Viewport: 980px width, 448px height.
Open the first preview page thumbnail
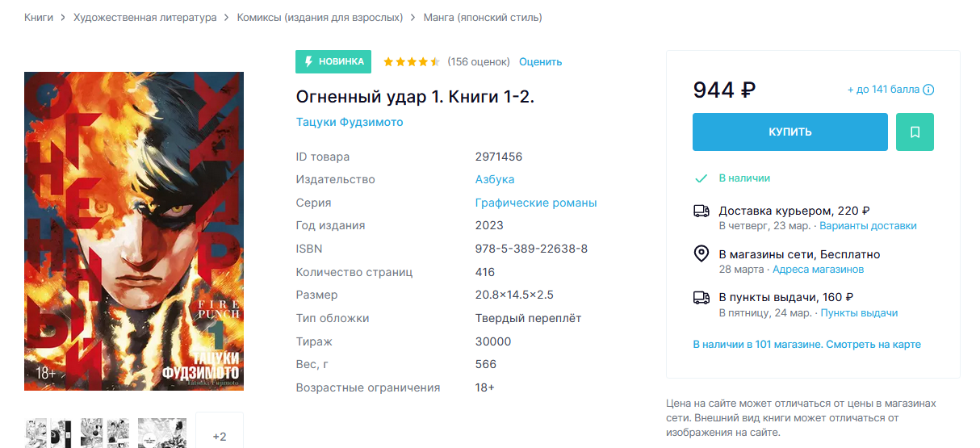48,433
